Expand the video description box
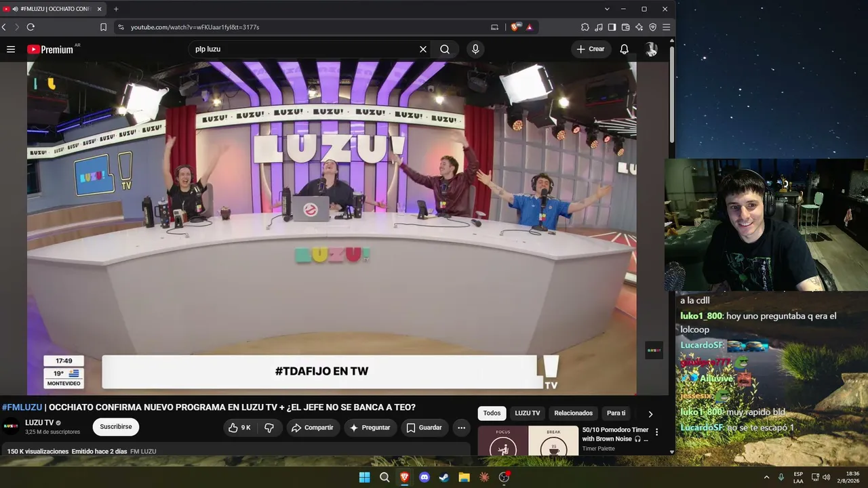Screen dimensions: 868x488 [237, 451]
